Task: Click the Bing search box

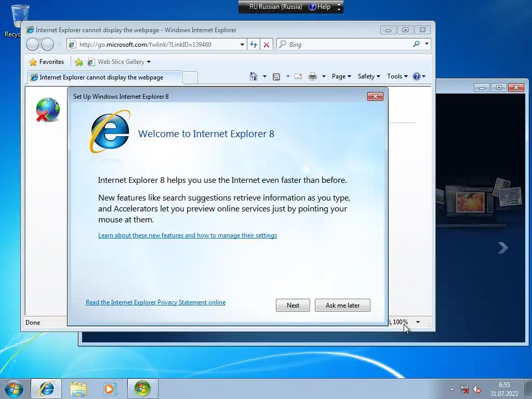Action: coord(344,45)
